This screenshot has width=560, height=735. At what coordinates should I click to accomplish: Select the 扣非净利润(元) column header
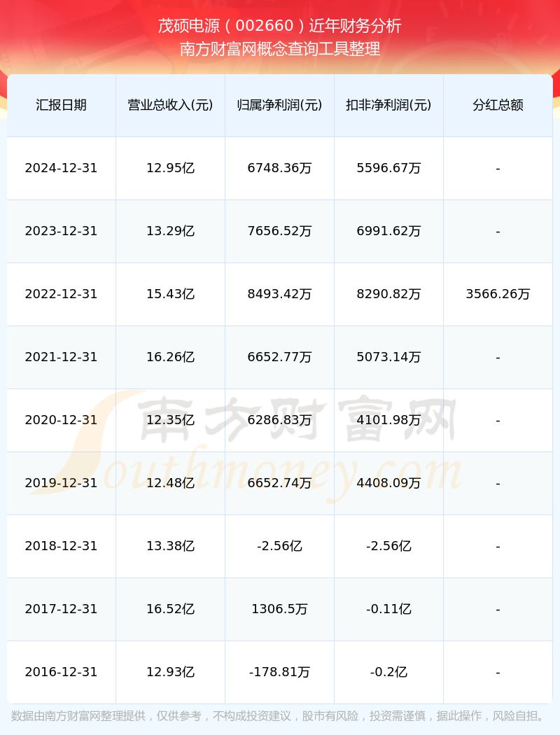389,105
